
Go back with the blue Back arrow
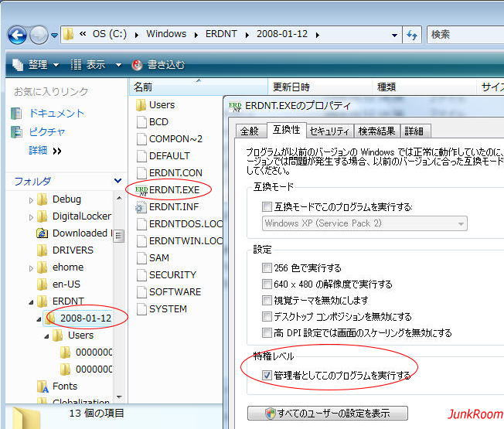pos(17,35)
